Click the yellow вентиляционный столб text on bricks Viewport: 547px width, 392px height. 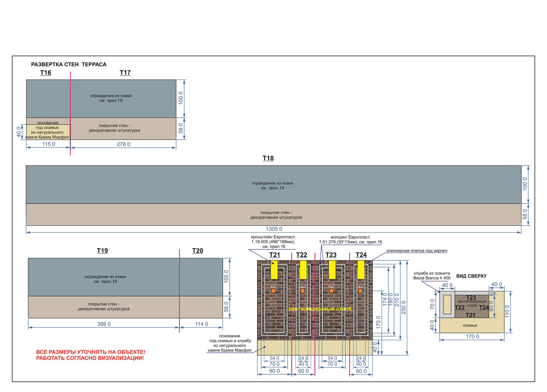(x=320, y=309)
